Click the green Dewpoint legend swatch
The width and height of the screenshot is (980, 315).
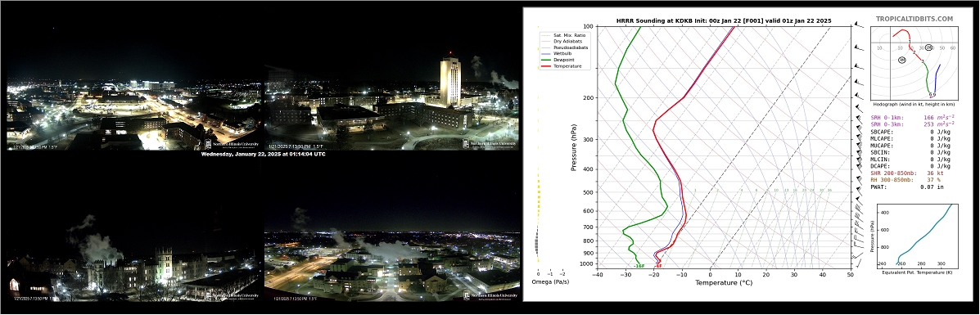coord(545,60)
